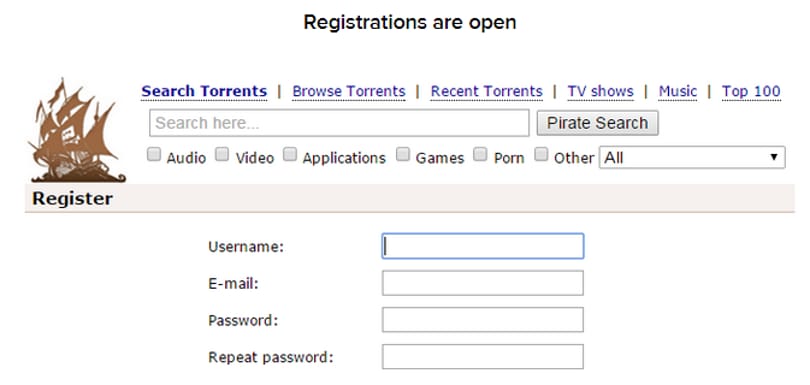
Task: Toggle the Games checkbox
Action: point(403,155)
